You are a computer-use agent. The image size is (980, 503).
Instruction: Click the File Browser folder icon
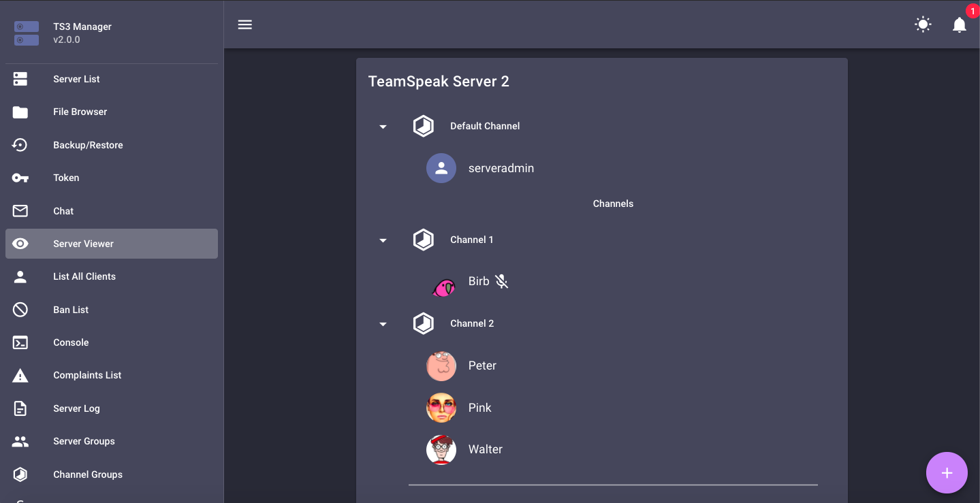pyautogui.click(x=20, y=112)
